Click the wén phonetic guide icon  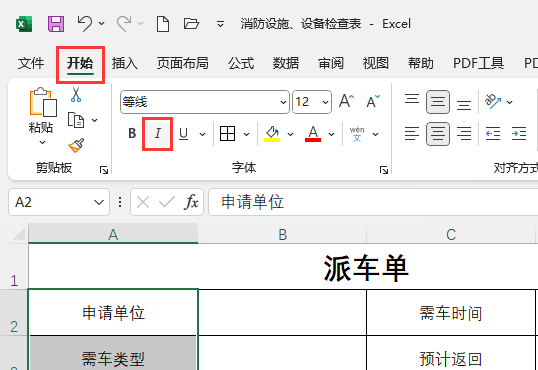[x=357, y=134]
